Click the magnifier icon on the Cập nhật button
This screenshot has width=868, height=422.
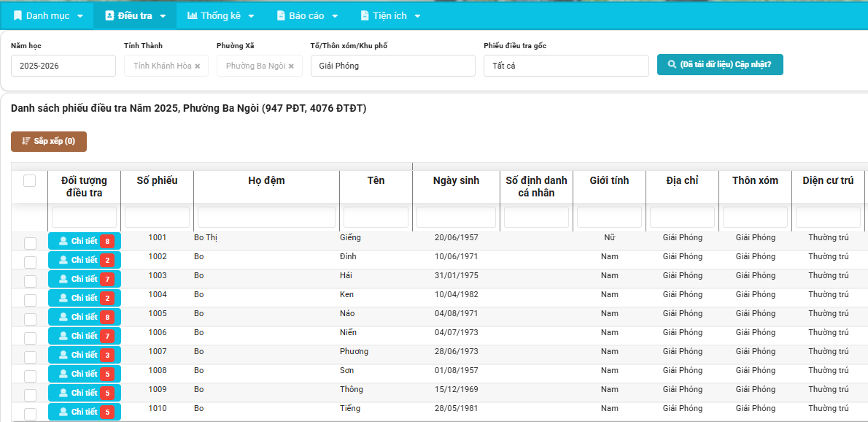[672, 64]
